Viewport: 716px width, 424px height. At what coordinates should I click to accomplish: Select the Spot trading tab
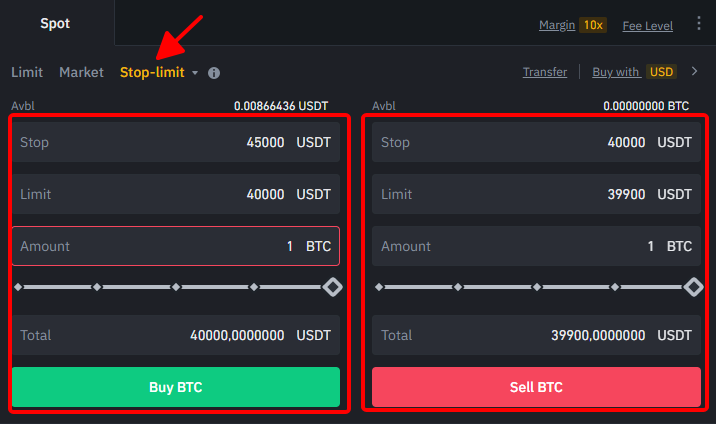click(x=55, y=23)
